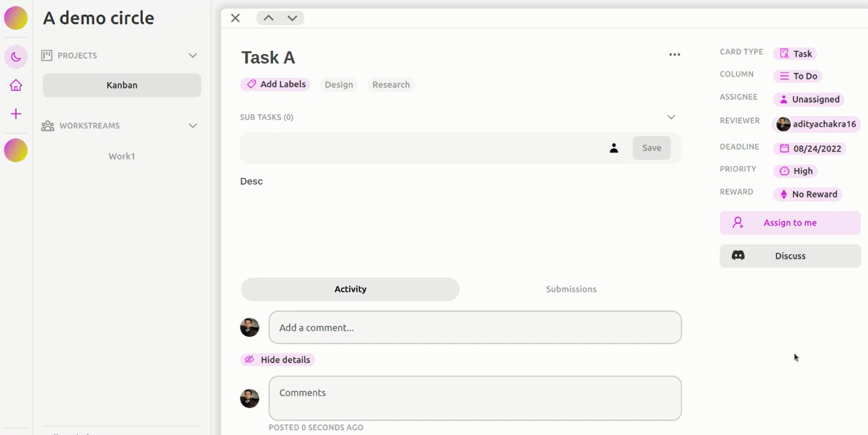Toggle the Design label
This screenshot has height=435, width=868.
pyautogui.click(x=339, y=85)
